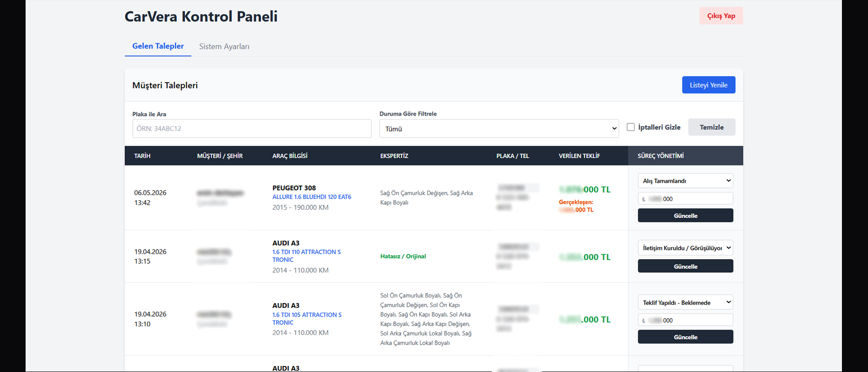Screen dimensions: 868x372
Task: Click the PEUGEOT 308 vehicle name
Action: click(294, 188)
